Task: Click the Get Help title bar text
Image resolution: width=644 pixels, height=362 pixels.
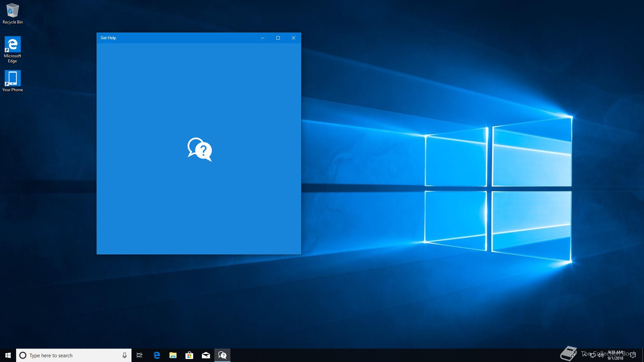Action: (x=108, y=38)
